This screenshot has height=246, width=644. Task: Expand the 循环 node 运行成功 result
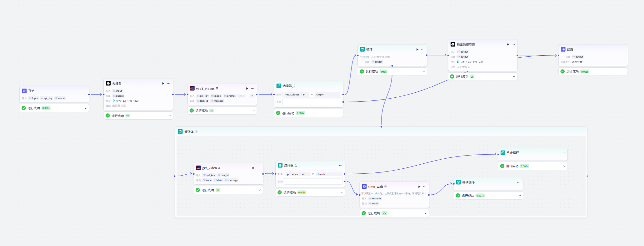(423, 72)
